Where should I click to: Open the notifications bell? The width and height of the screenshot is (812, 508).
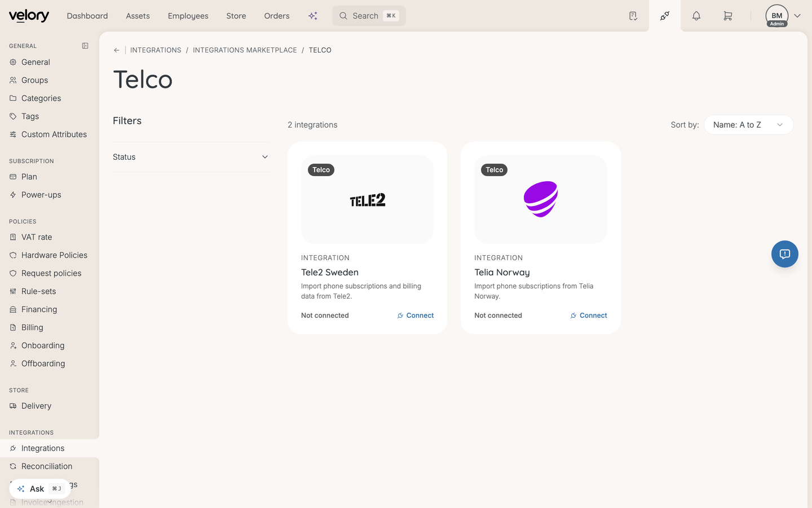pos(696,16)
